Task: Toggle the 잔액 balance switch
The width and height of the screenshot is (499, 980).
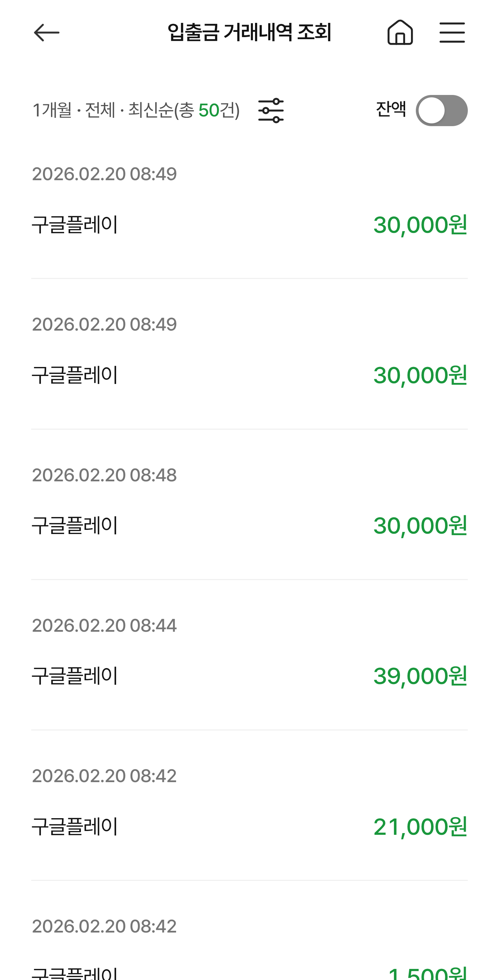Action: coord(441,111)
